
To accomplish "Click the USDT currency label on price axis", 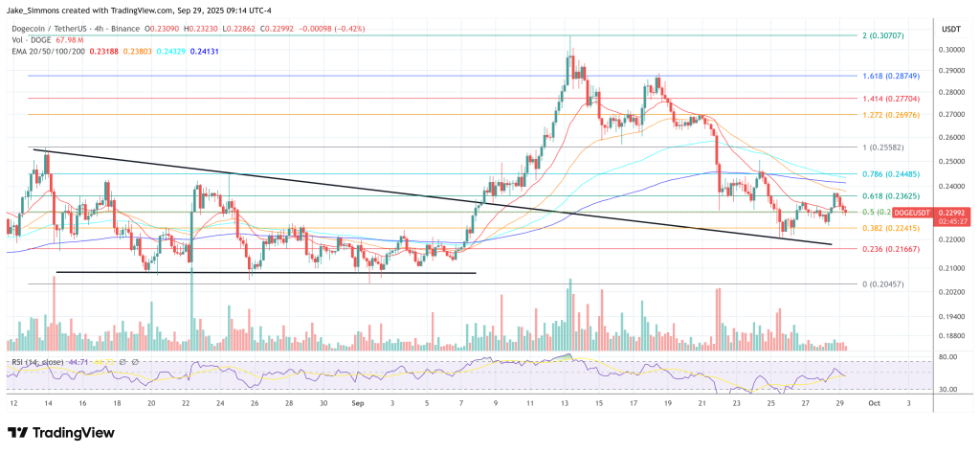I will point(952,28).
